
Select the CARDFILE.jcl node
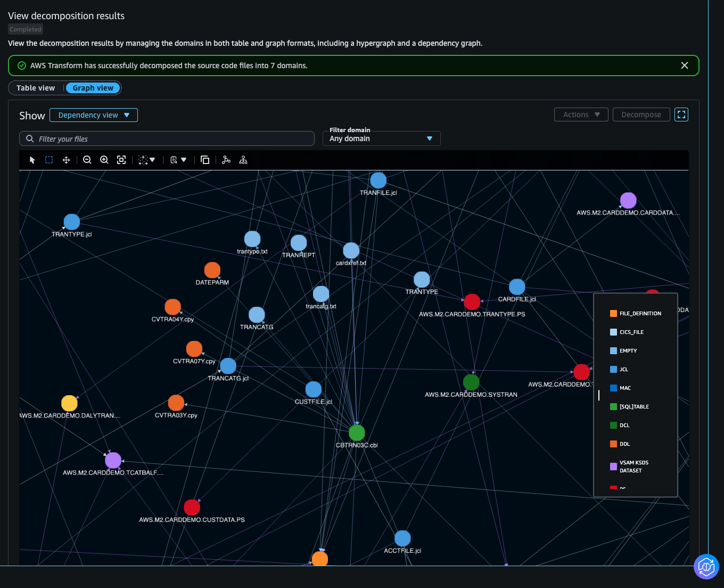(517, 287)
